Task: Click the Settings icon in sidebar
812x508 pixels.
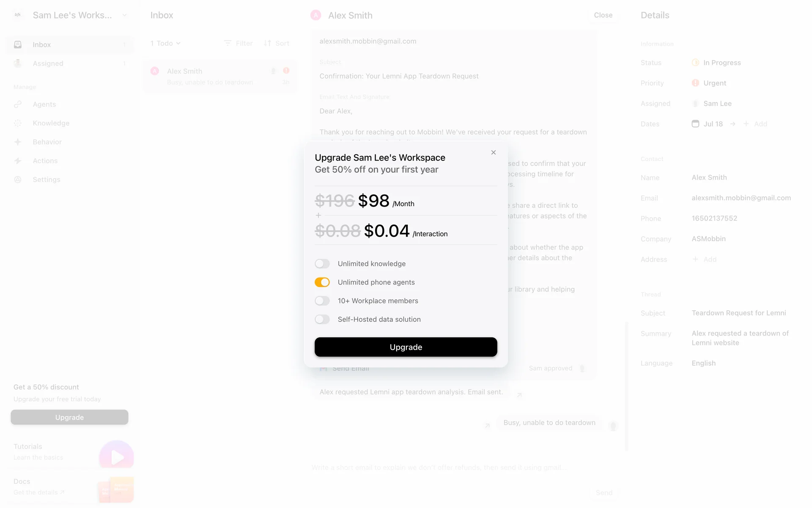Action: point(18,179)
